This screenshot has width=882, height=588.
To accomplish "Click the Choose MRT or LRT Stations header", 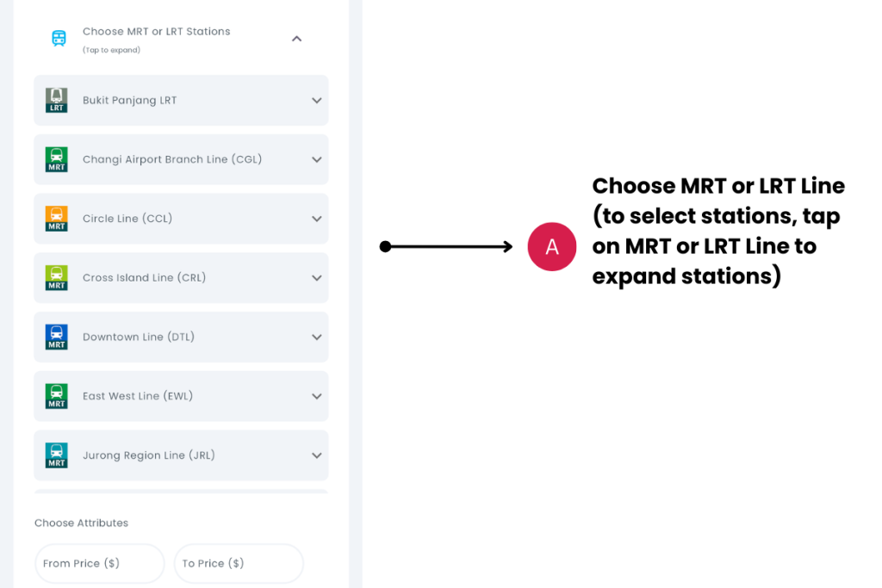I will point(156,31).
